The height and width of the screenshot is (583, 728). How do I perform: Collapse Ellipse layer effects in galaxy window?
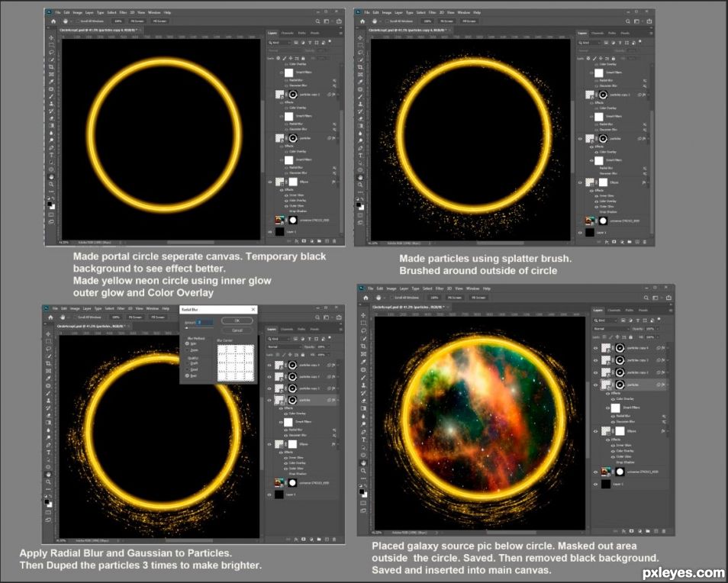668,431
